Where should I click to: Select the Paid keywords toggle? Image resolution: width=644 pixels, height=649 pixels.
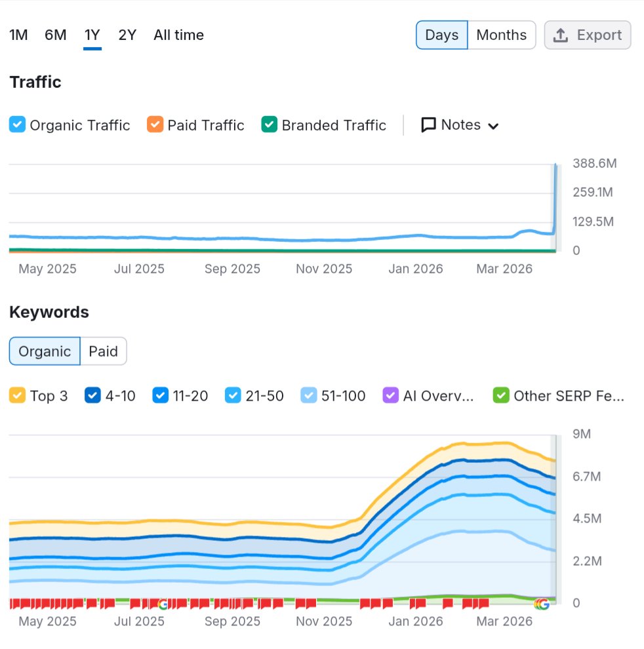pos(104,351)
